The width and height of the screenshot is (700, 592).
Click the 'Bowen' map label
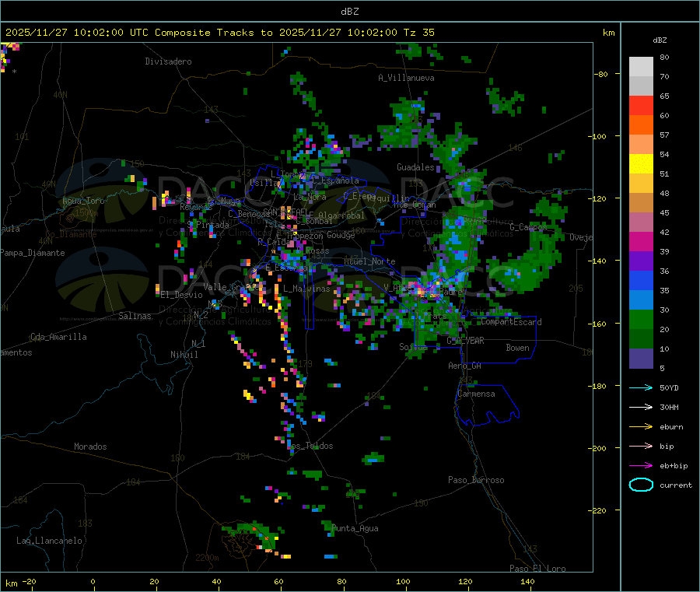click(x=517, y=348)
